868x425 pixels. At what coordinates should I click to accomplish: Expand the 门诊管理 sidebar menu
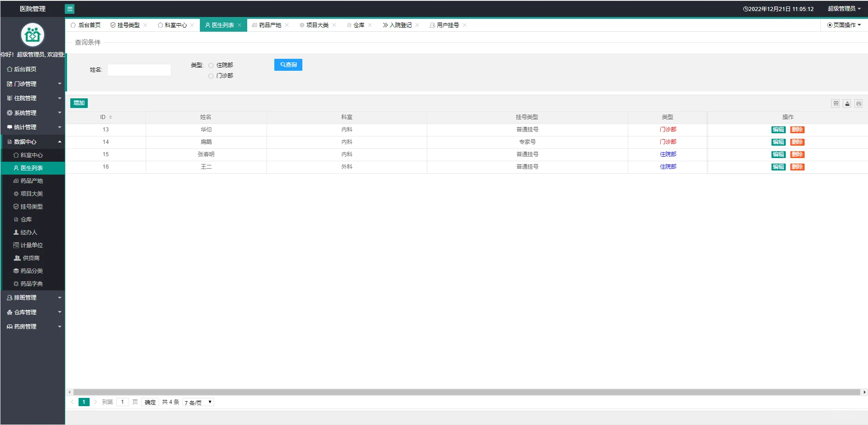pos(33,84)
